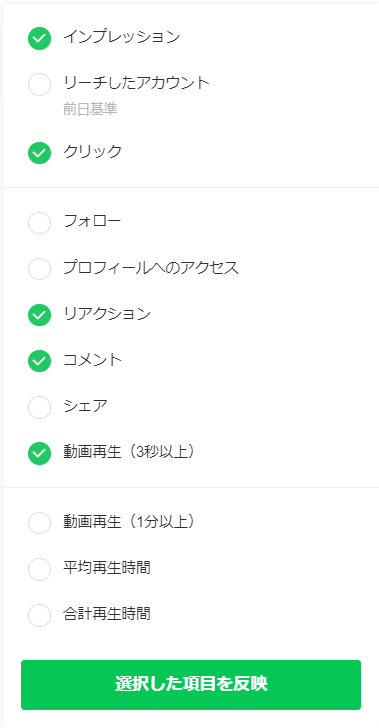Disable the リアクション green checkmark
Image resolution: width=379 pixels, height=728 pixels.
[39, 315]
